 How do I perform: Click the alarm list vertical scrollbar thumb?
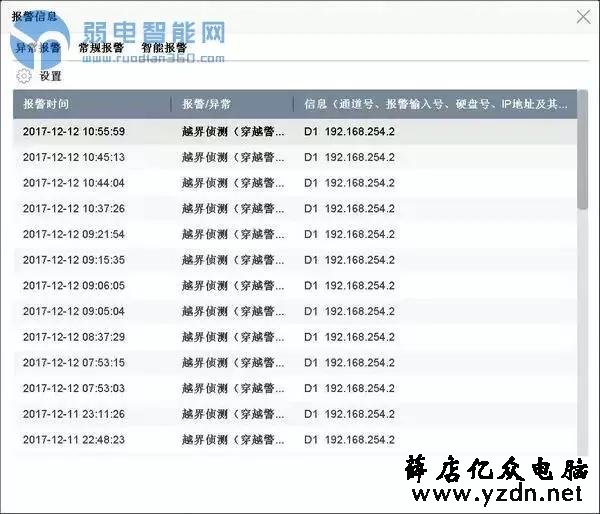click(582, 150)
